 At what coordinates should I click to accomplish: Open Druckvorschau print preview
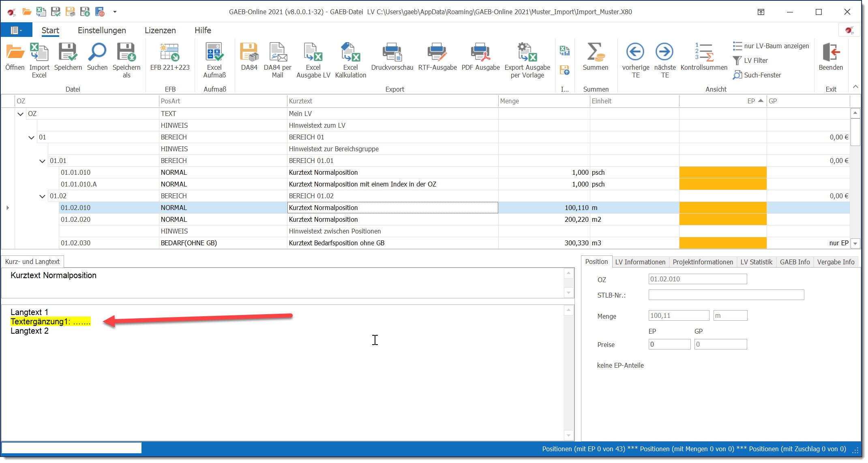[x=392, y=53]
